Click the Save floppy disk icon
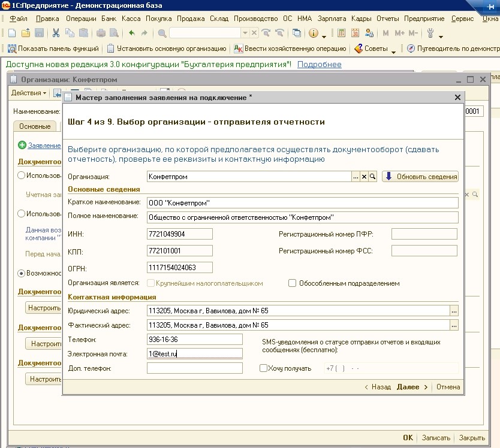 39,33
